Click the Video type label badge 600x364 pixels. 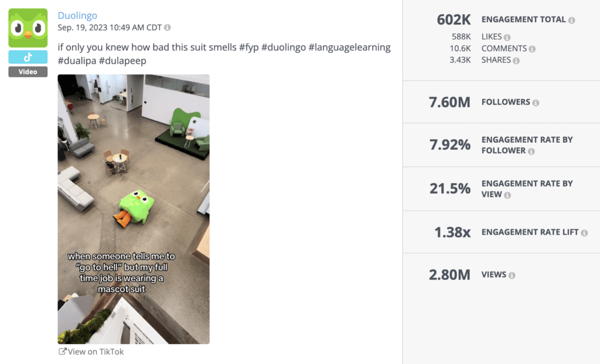[27, 71]
